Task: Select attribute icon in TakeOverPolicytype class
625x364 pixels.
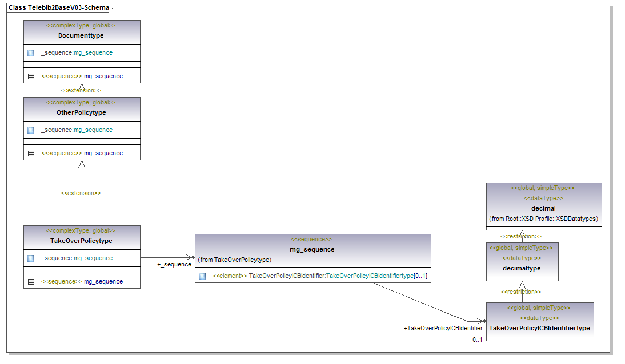Action: (31, 258)
